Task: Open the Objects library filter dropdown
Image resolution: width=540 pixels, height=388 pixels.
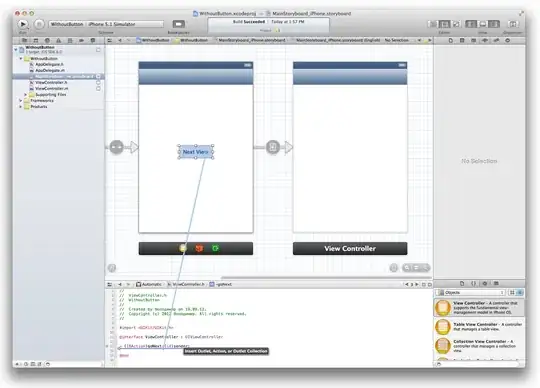Action: pyautogui.click(x=471, y=292)
